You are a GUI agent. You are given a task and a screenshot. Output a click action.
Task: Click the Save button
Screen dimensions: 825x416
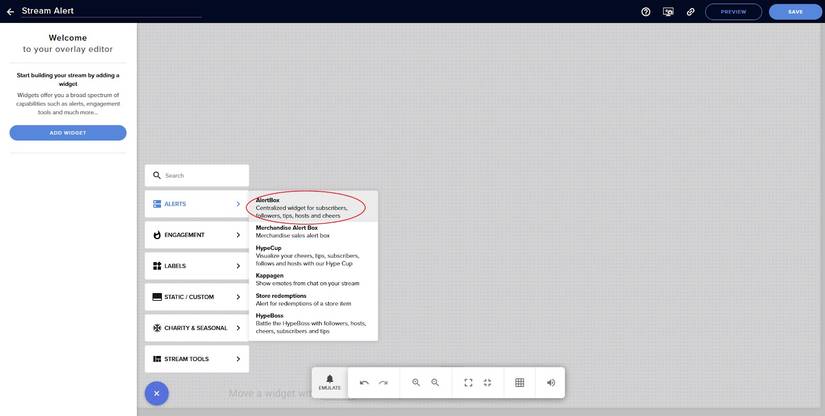point(795,12)
